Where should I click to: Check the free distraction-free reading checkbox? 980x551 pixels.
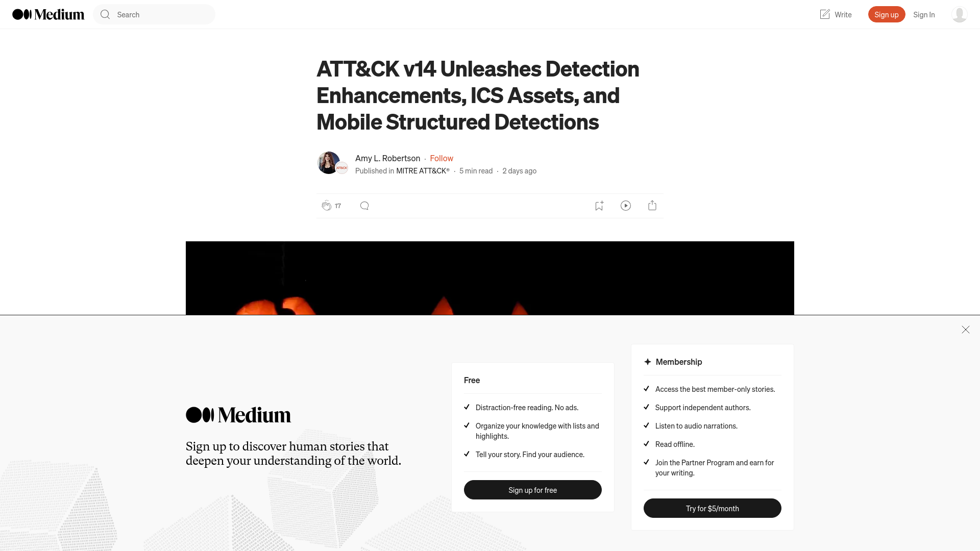467,407
